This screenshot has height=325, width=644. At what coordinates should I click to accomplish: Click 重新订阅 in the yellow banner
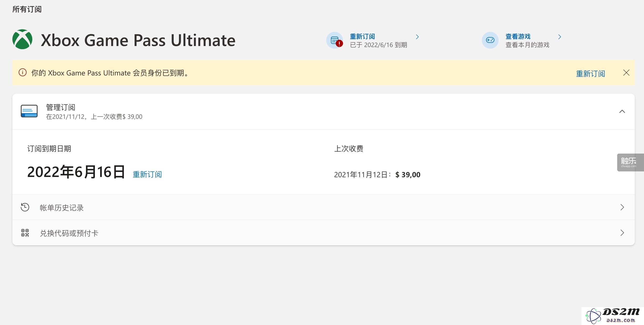(590, 74)
